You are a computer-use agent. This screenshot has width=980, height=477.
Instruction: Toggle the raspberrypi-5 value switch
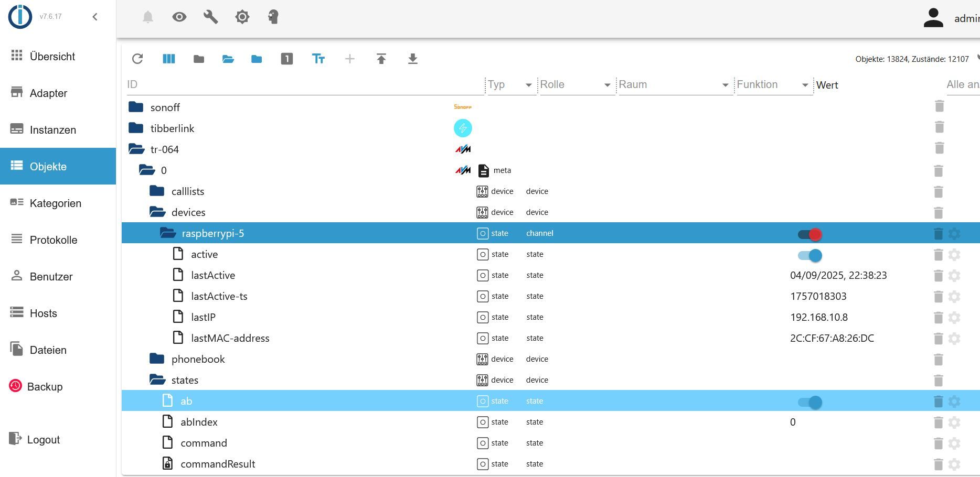[x=809, y=234]
